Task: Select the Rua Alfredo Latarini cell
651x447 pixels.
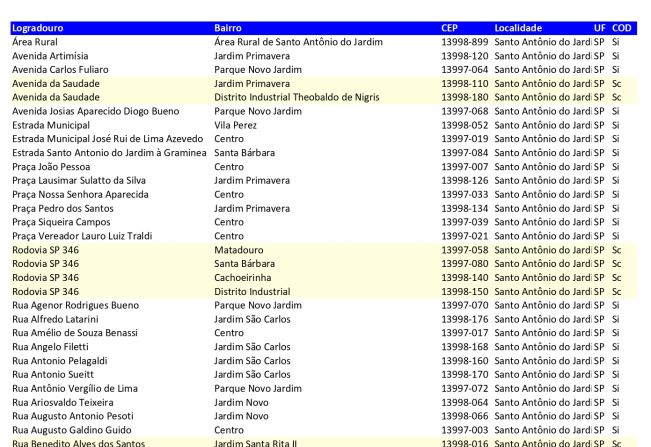Action: click(59, 319)
